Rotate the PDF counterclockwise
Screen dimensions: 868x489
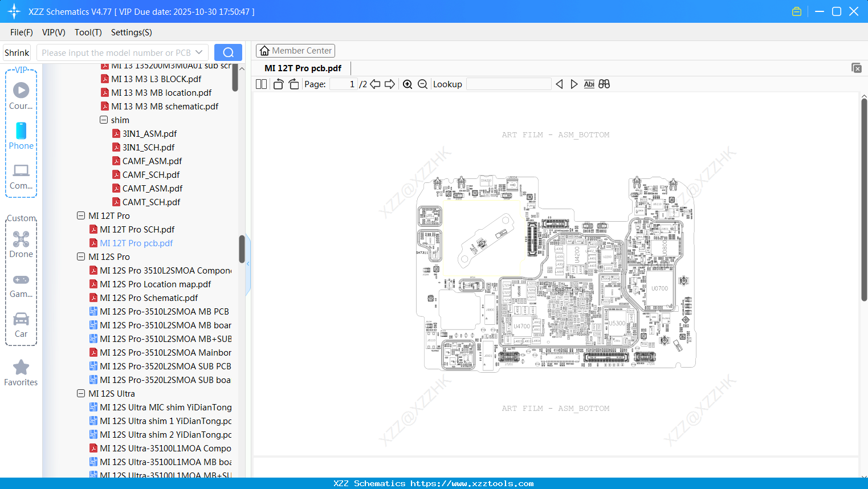pos(278,84)
